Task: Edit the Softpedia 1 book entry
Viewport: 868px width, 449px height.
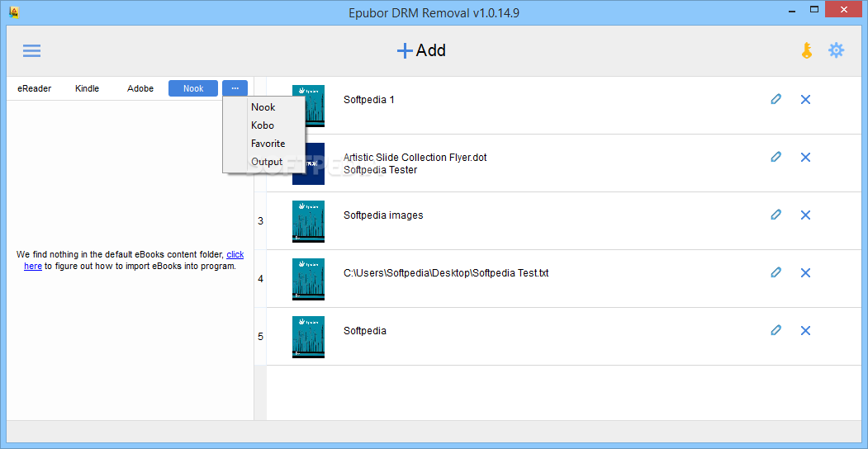Action: (x=776, y=100)
